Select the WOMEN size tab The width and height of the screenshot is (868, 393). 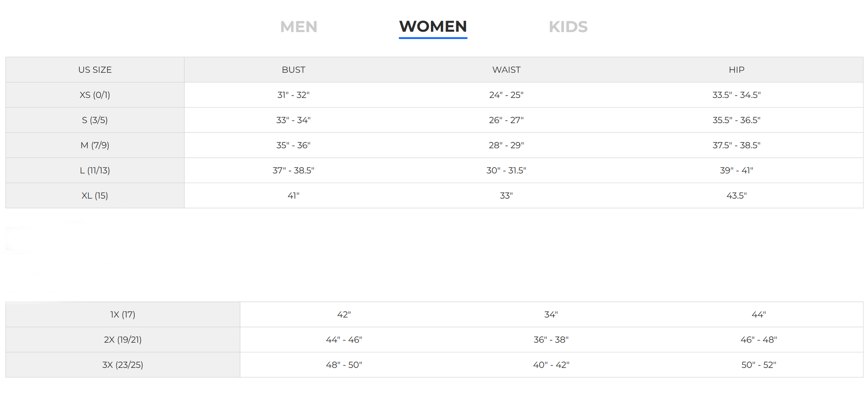[433, 27]
